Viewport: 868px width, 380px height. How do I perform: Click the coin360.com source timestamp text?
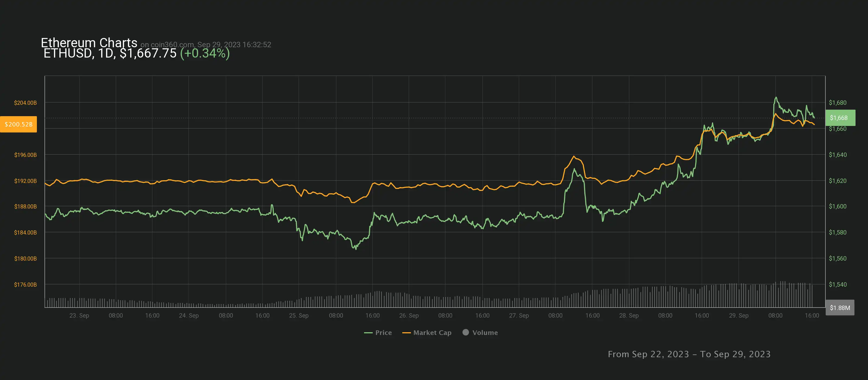[x=206, y=45]
